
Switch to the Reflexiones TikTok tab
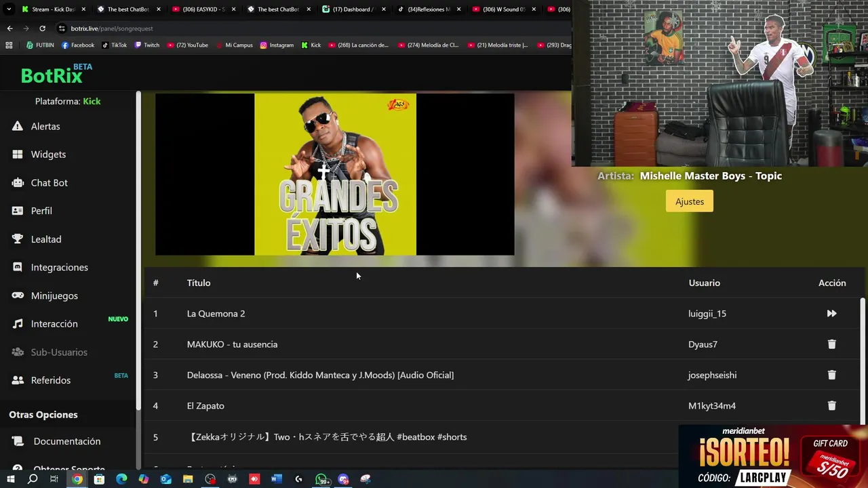[429, 9]
